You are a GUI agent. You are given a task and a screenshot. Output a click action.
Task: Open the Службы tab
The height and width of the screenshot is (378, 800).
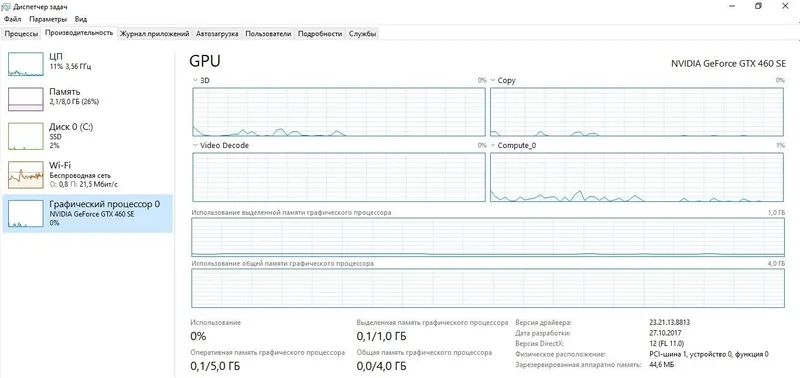coord(363,34)
